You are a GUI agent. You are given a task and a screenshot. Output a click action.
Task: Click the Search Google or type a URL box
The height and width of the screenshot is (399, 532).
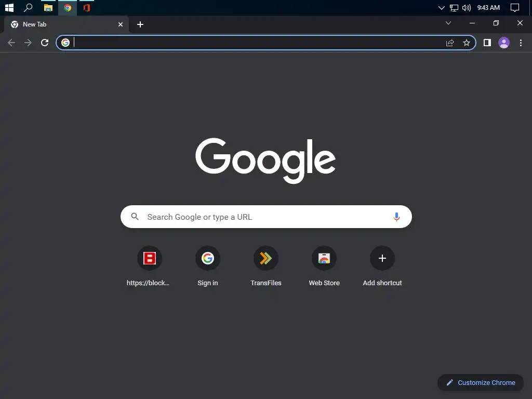[266, 217]
